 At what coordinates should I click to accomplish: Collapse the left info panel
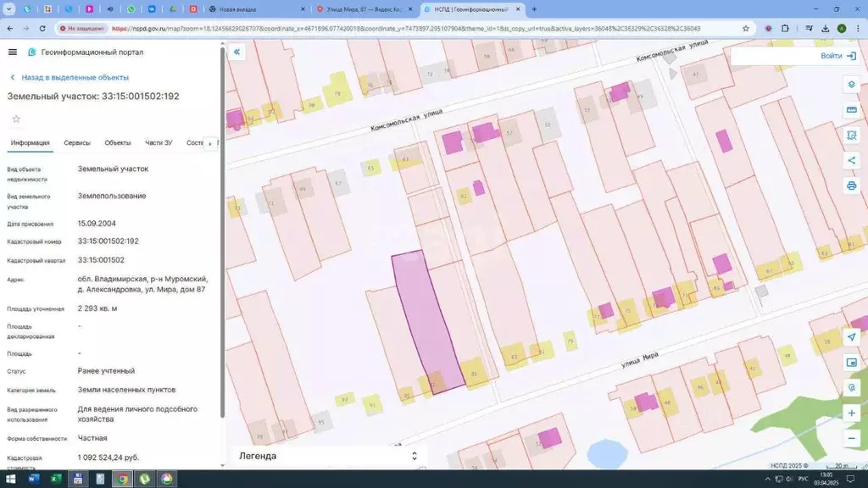[237, 52]
